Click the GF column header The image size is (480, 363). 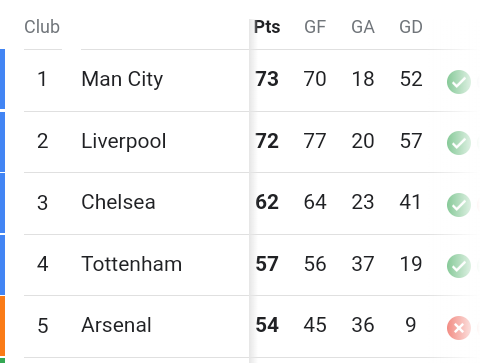[315, 27]
